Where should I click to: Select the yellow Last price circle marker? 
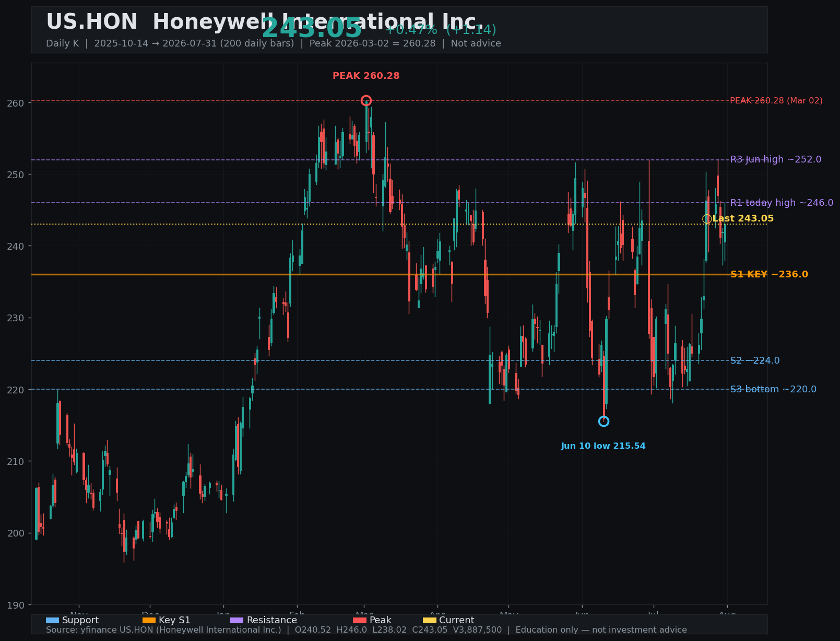pos(707,219)
